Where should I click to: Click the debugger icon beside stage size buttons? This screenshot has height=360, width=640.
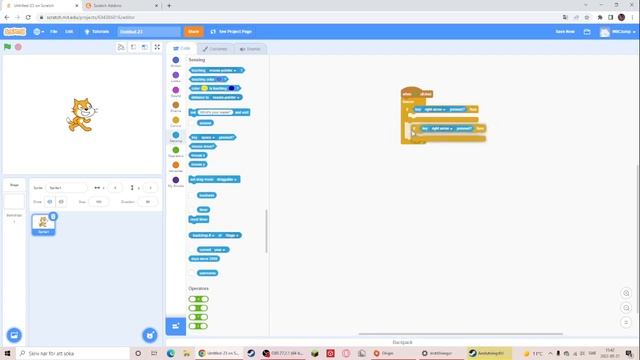[121, 47]
